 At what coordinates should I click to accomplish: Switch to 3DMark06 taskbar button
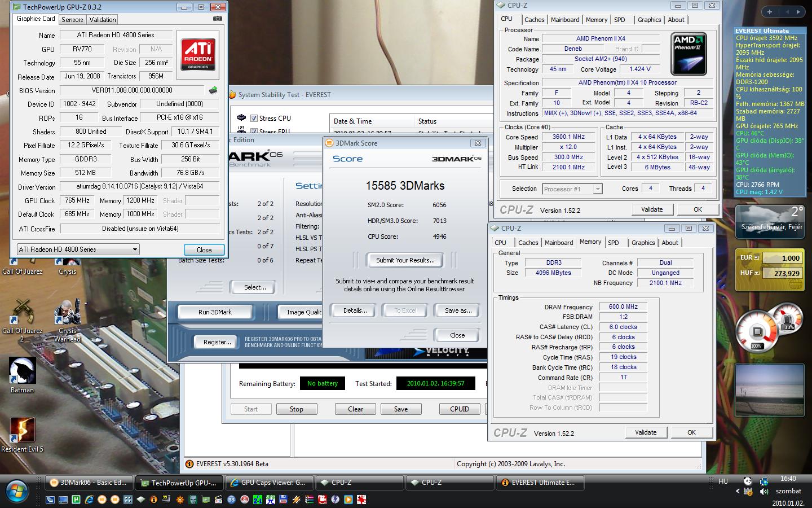click(89, 483)
